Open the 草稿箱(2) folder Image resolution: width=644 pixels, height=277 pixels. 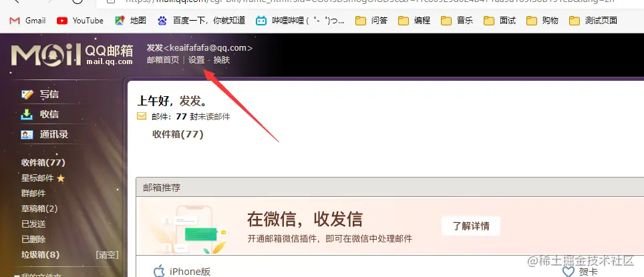click(x=39, y=208)
